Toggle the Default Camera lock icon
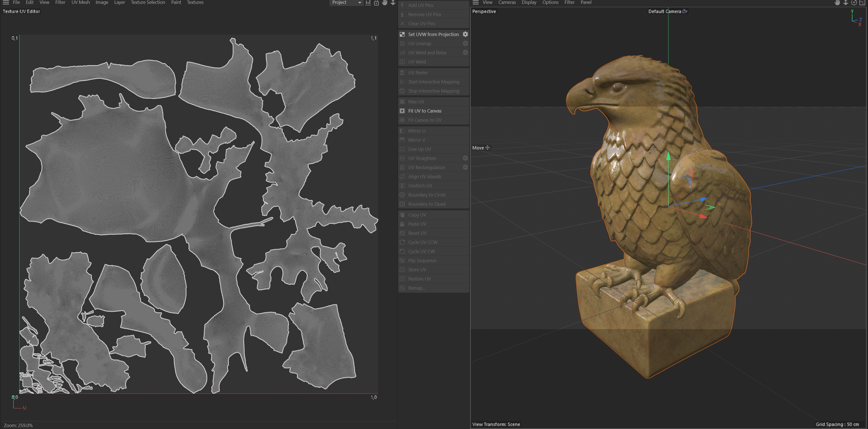Screen dimensions: 868x429 click(685, 11)
